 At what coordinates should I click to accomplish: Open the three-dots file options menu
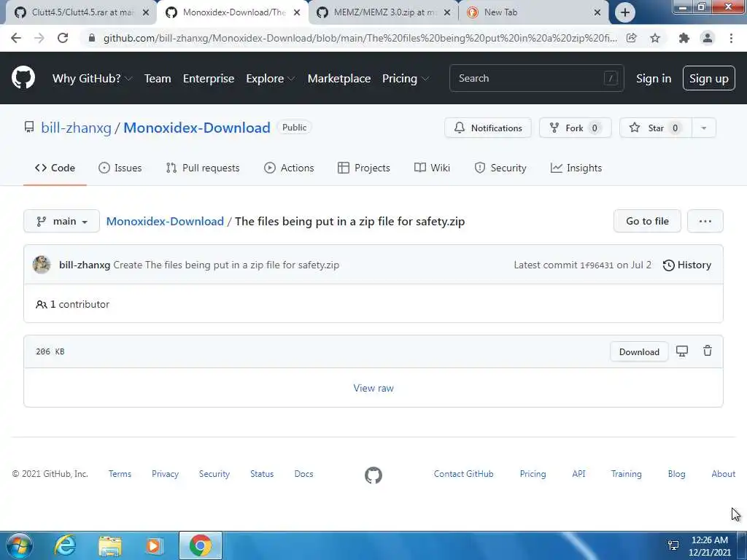pyautogui.click(x=705, y=221)
